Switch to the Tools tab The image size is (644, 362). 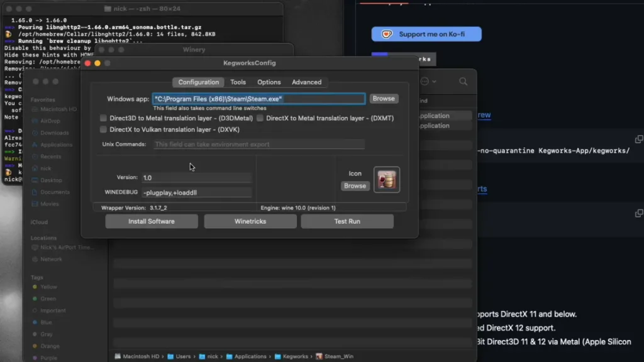tap(238, 82)
